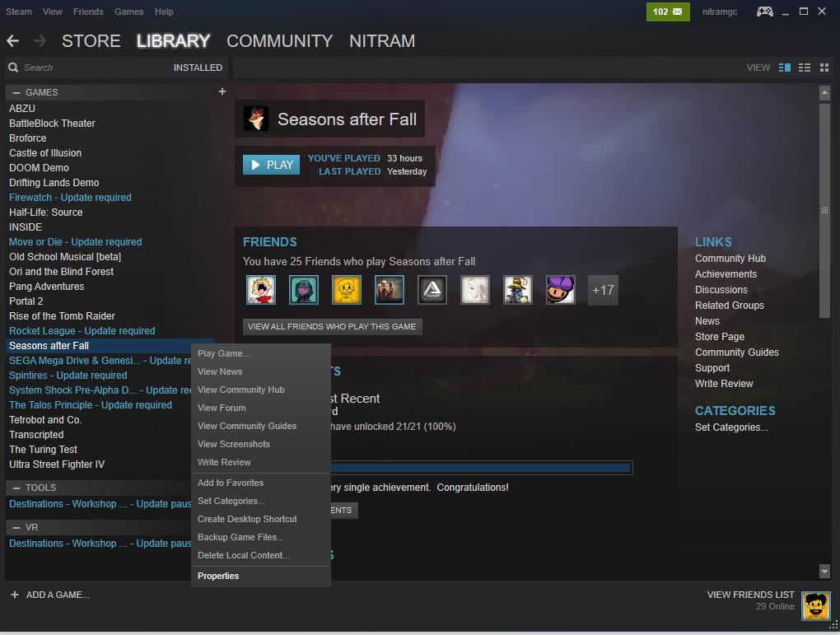Screen dimensions: 840x635
Task: Open the triangle logo friend avatar
Action: 432,290
